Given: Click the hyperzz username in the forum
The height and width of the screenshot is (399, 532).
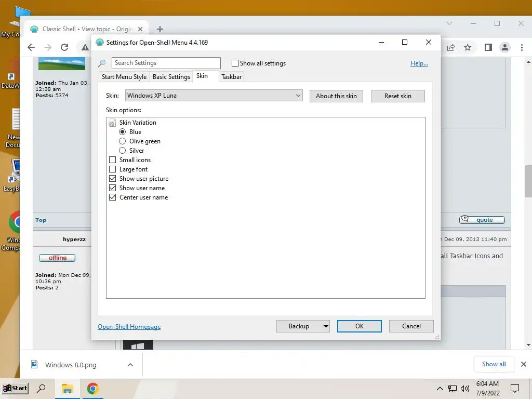Looking at the screenshot, I should pyautogui.click(x=74, y=239).
